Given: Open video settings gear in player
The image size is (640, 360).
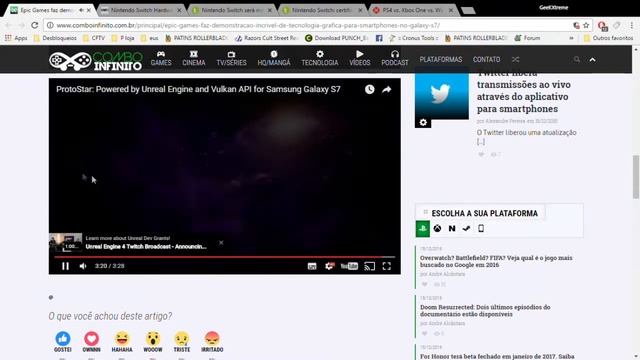Looking at the screenshot, I should [x=329, y=266].
